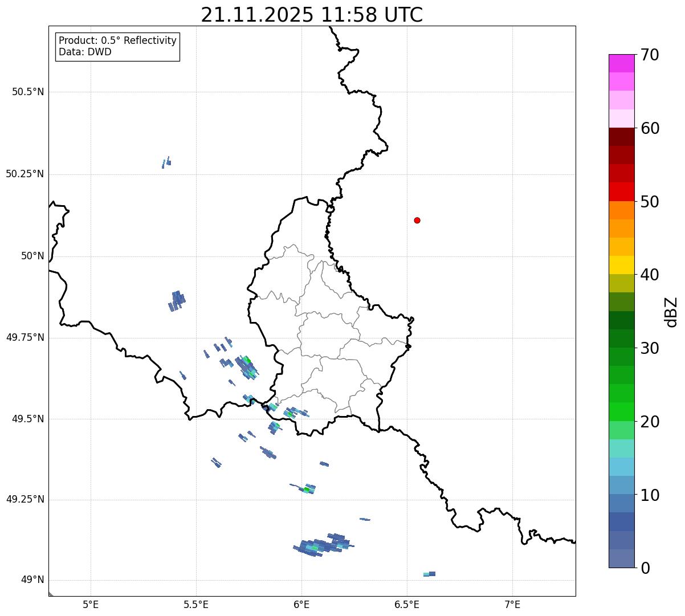
Task: Click the 5.5°E longitude label
Action: [x=196, y=604]
